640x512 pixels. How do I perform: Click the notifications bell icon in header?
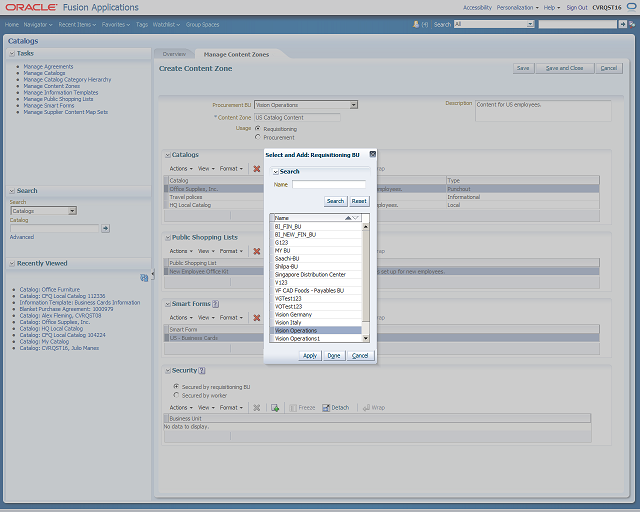pos(416,24)
